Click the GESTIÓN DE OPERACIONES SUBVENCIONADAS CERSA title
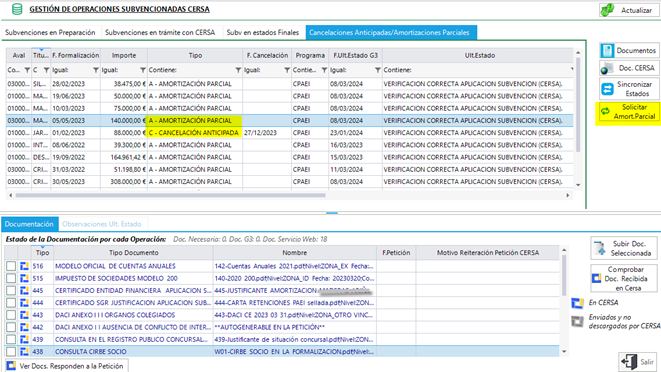Image resolution: width=661 pixels, height=372 pixels. coord(119,9)
